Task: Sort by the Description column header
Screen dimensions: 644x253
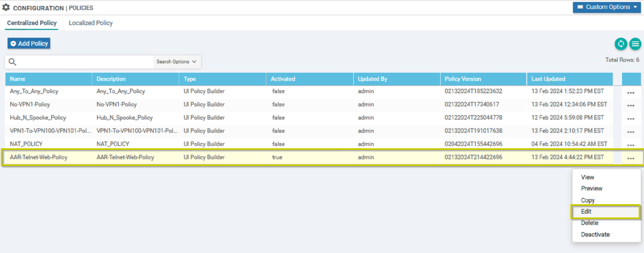Action: tap(136, 79)
